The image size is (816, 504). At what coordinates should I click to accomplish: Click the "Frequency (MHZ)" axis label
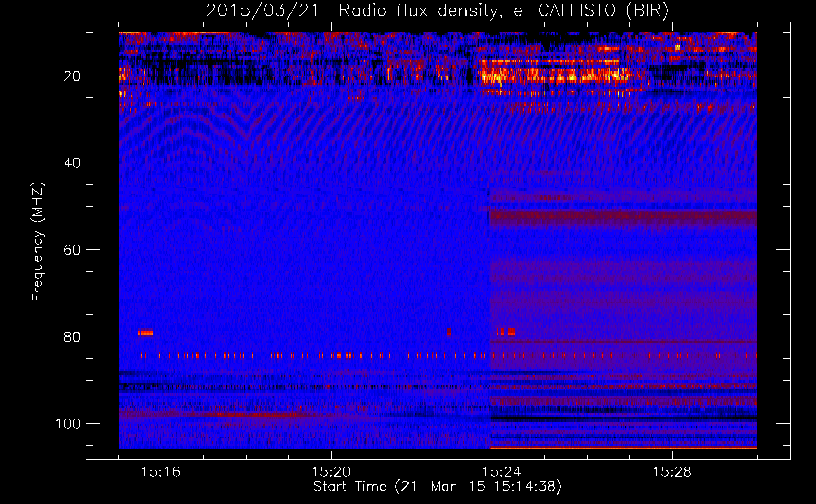click(x=38, y=241)
